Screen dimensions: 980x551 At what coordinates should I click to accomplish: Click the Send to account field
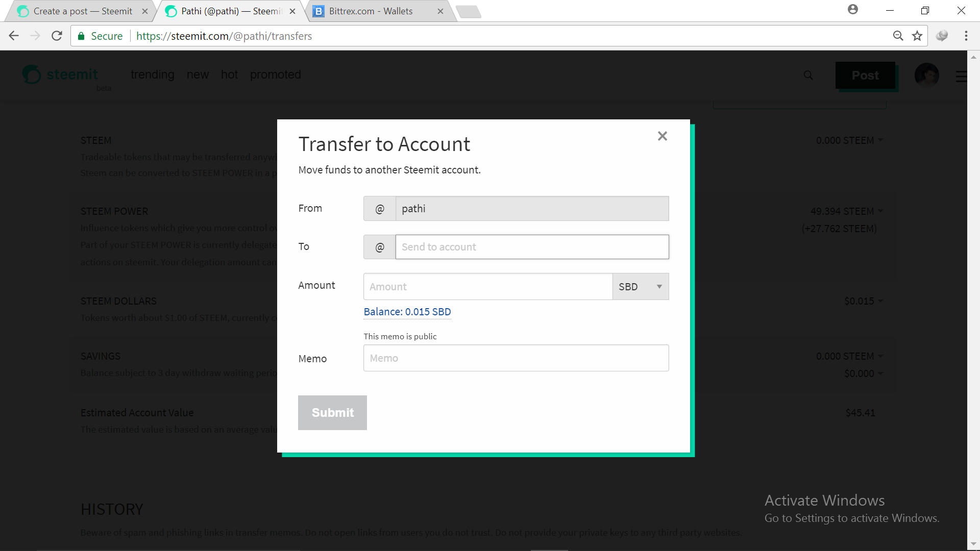532,247
